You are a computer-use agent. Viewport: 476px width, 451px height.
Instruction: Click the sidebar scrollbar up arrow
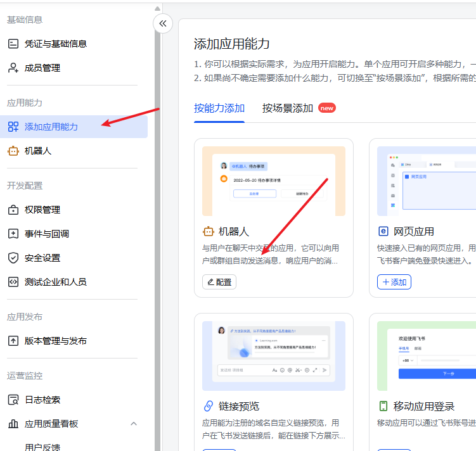point(157,8)
